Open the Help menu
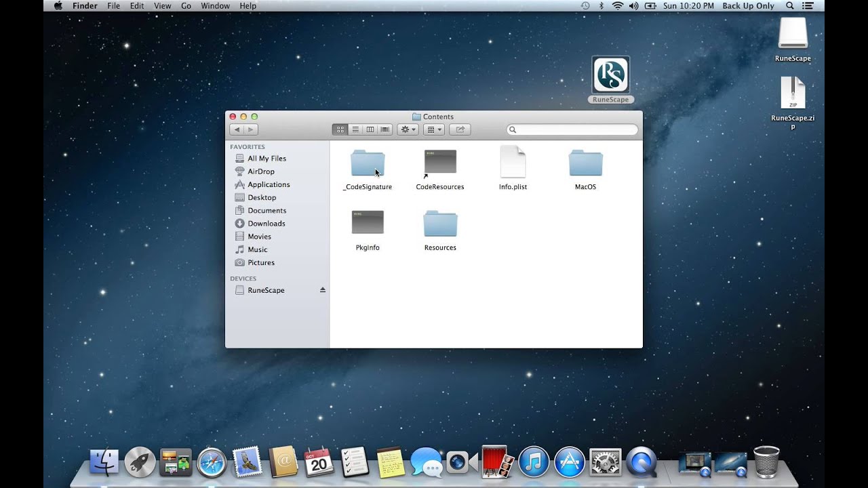Image resolution: width=868 pixels, height=488 pixels. [x=248, y=5]
